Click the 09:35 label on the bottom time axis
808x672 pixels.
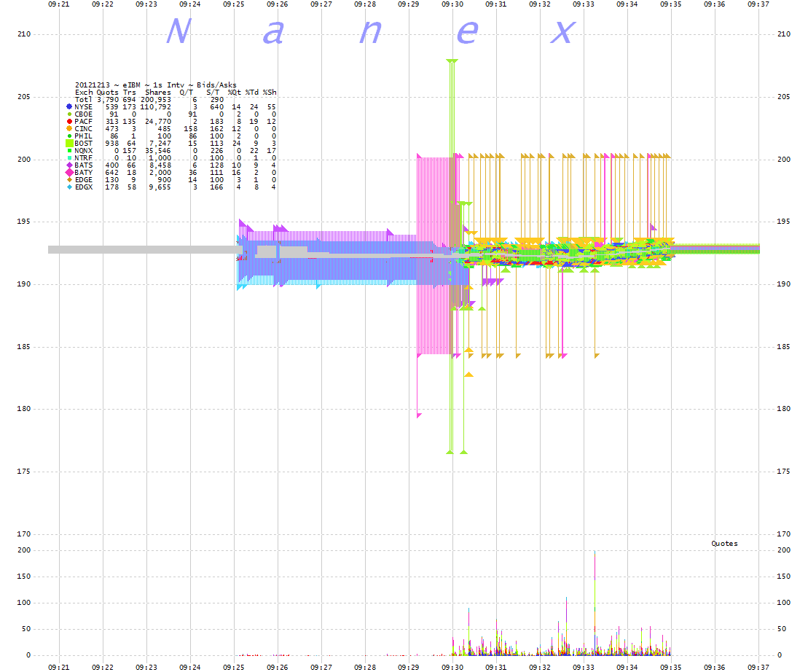[671, 667]
